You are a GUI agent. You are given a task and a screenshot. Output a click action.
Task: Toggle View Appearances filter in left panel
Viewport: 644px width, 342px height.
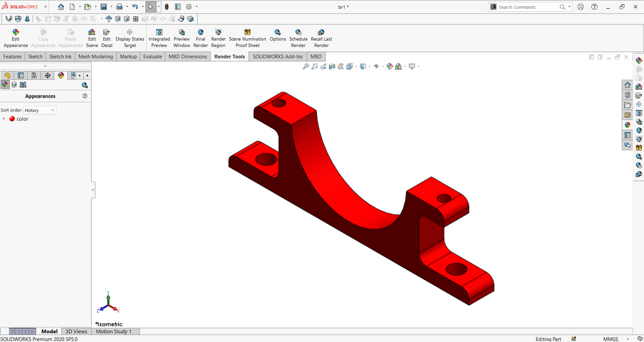5,85
